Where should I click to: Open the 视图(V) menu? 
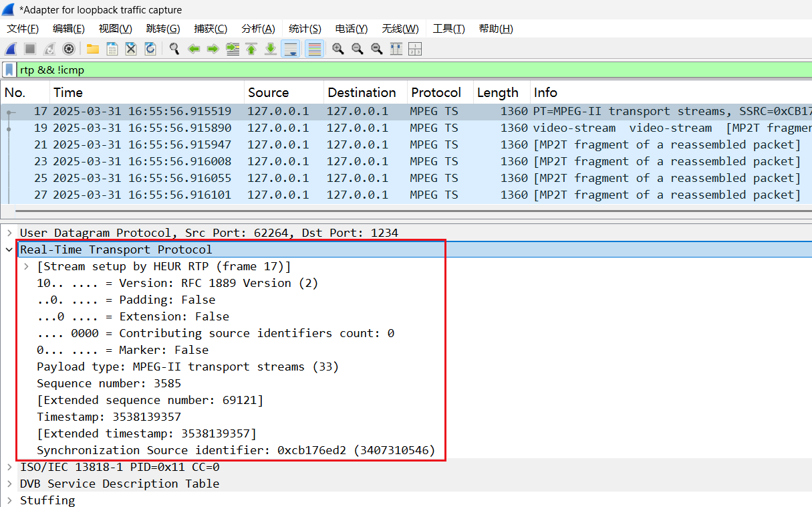tap(115, 29)
